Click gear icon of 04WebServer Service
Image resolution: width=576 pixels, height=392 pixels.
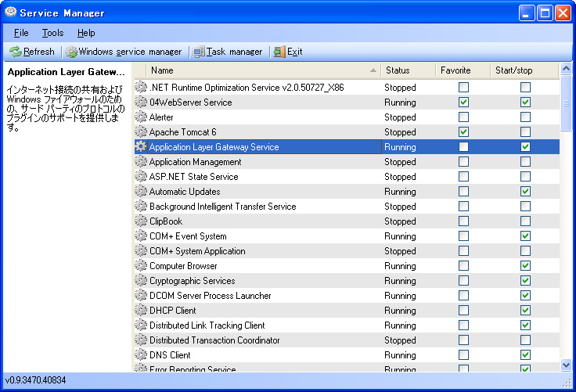[141, 102]
